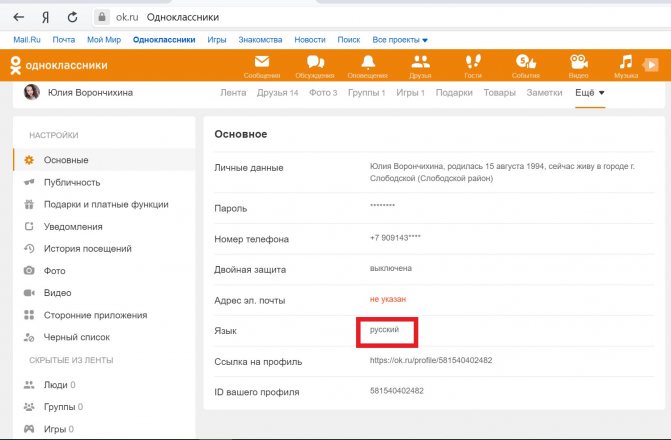Open the События thumbs-up icon

526,62
